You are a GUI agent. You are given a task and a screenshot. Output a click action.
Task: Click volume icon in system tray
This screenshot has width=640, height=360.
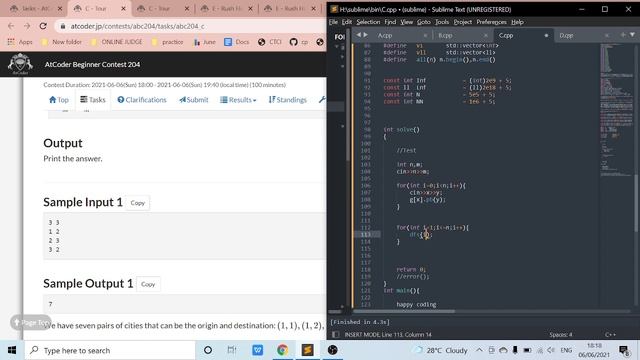(x=551, y=350)
